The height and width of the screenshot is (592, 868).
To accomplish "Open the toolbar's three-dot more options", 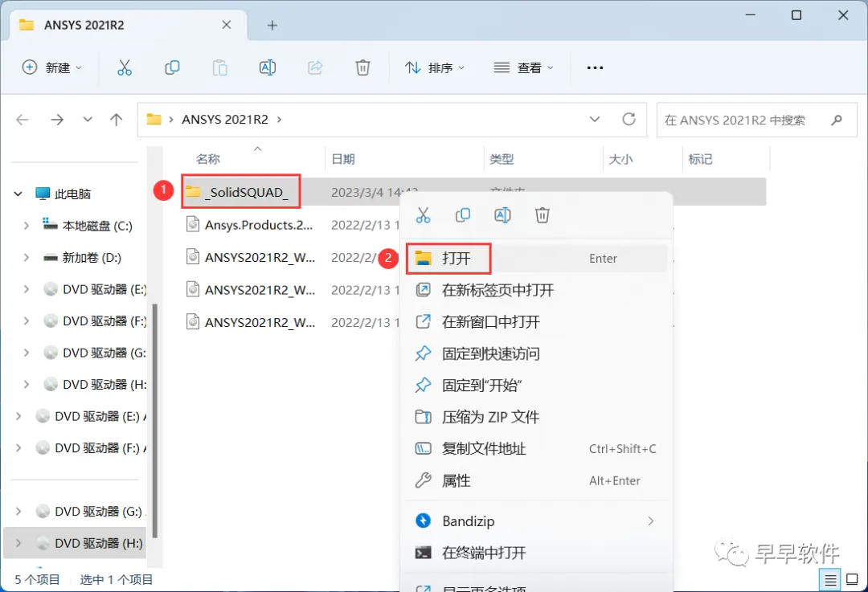I will click(595, 67).
